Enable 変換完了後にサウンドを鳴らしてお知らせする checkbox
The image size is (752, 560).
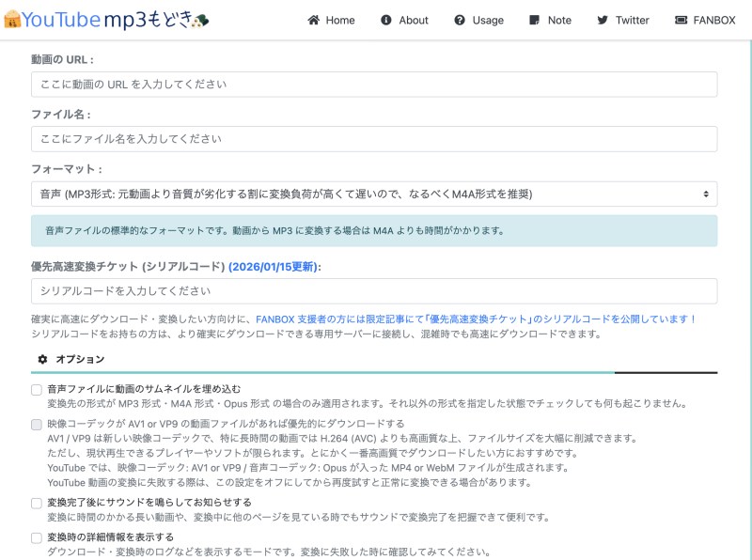coord(37,504)
